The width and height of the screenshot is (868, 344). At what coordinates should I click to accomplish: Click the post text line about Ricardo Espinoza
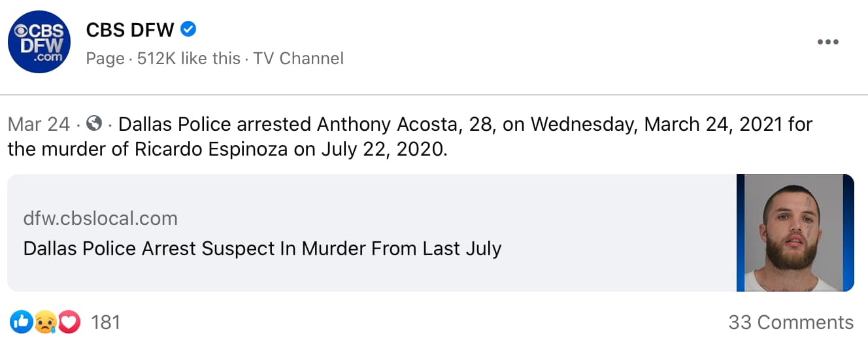pos(227,149)
